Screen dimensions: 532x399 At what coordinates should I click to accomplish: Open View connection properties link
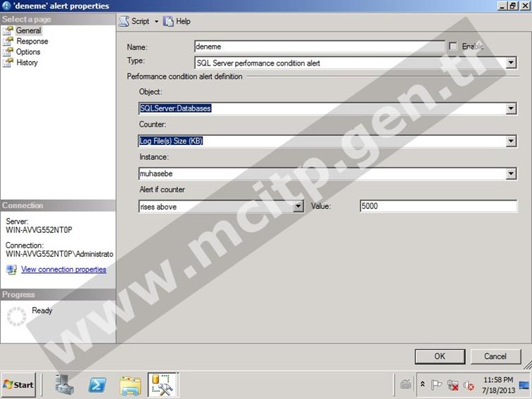click(x=63, y=270)
